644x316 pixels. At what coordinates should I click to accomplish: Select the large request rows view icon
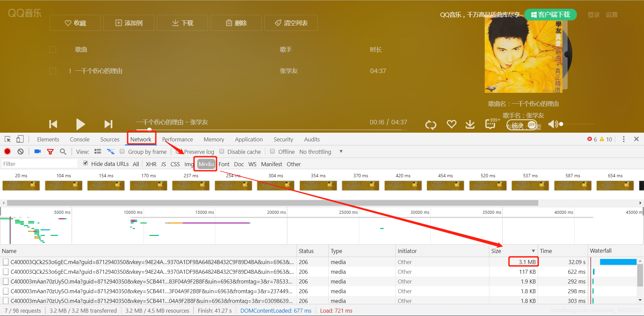click(x=98, y=151)
